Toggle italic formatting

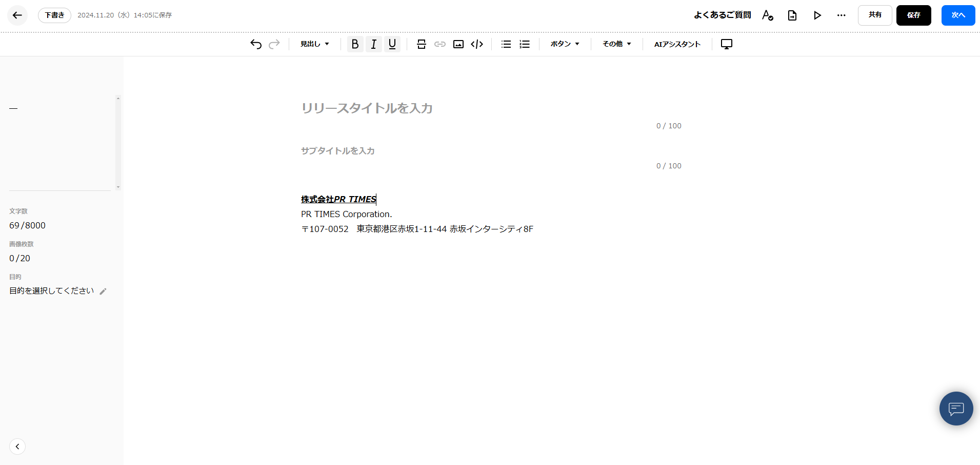click(x=374, y=44)
